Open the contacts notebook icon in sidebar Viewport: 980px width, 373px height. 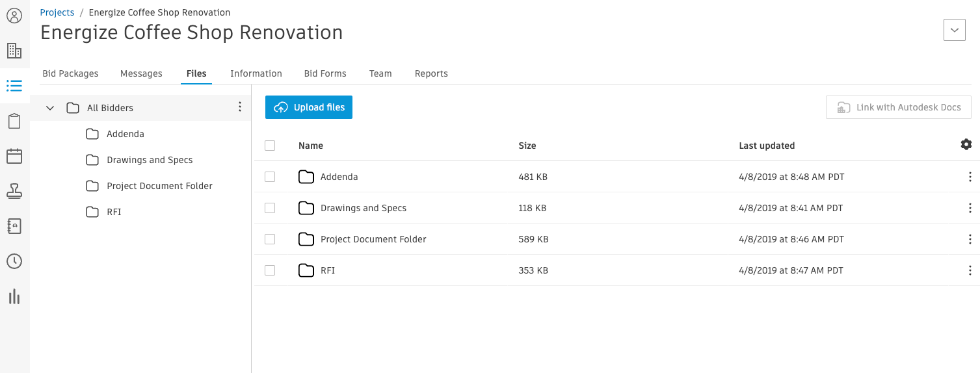[14, 226]
